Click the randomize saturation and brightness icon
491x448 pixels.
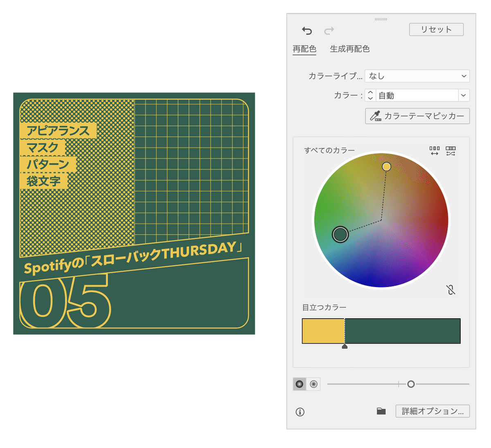pos(451,151)
